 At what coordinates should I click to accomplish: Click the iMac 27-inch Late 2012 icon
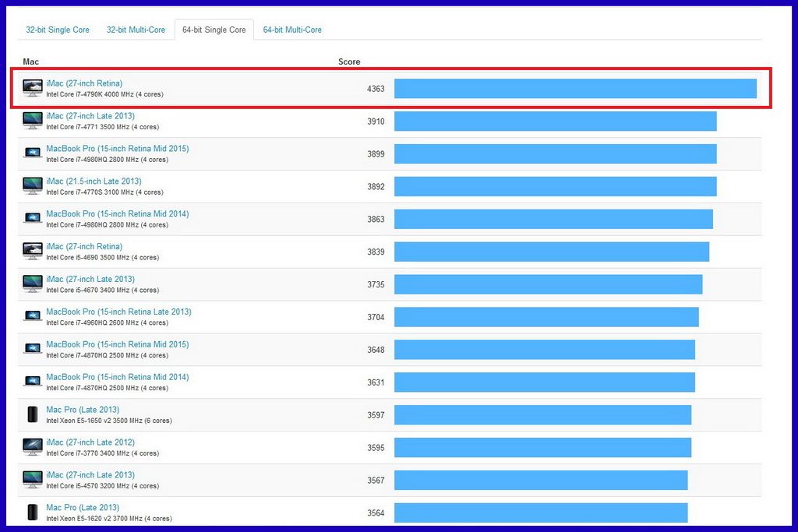(33, 447)
